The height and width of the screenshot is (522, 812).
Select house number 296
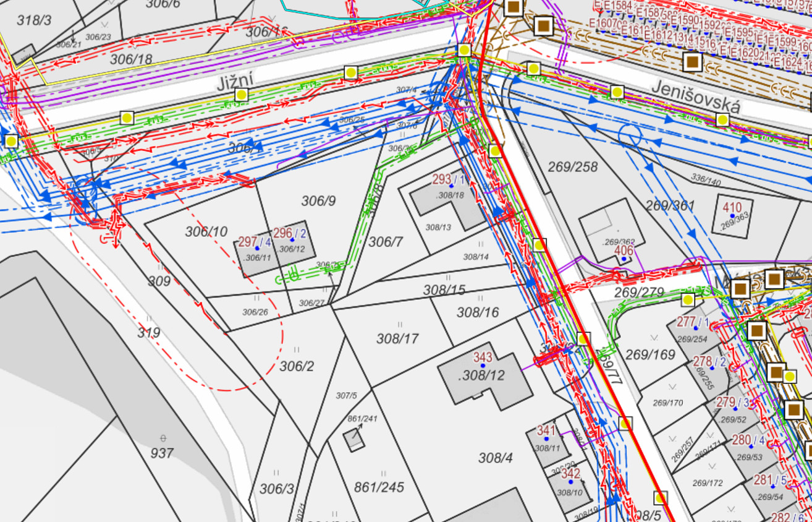(x=282, y=233)
